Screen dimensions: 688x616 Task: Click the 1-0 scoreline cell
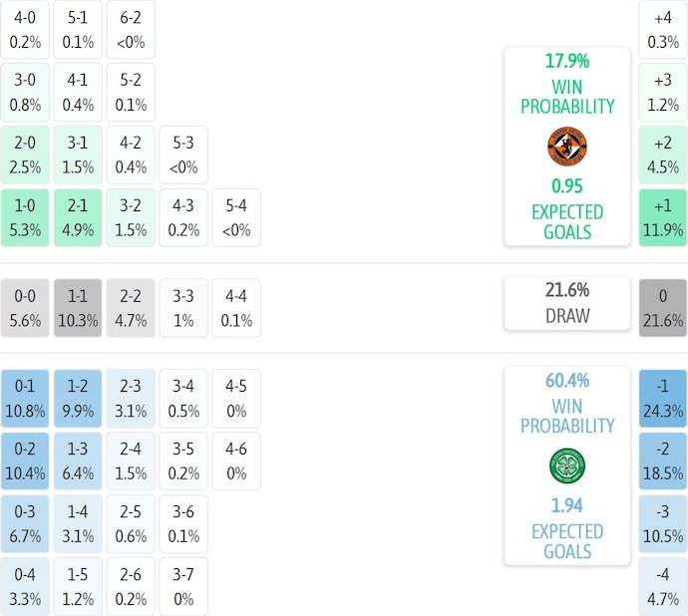point(25,218)
